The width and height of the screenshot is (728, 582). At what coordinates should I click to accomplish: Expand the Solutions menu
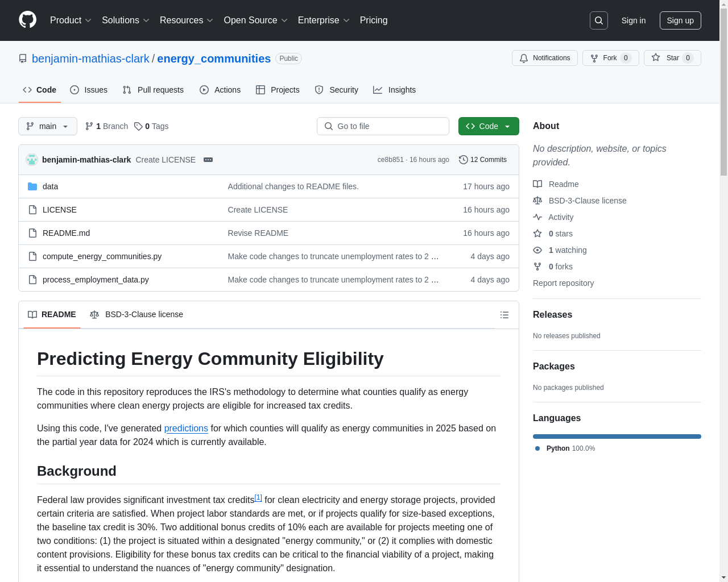(126, 20)
